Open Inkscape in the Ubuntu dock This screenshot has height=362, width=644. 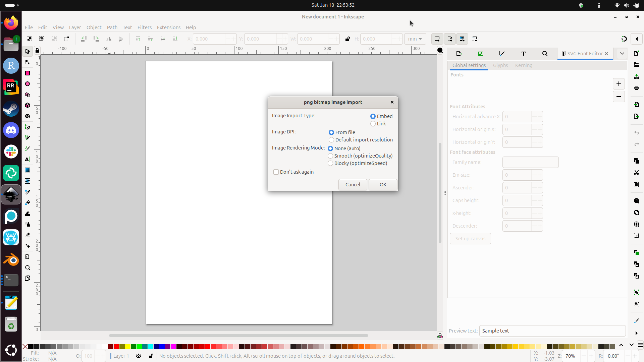point(11,194)
